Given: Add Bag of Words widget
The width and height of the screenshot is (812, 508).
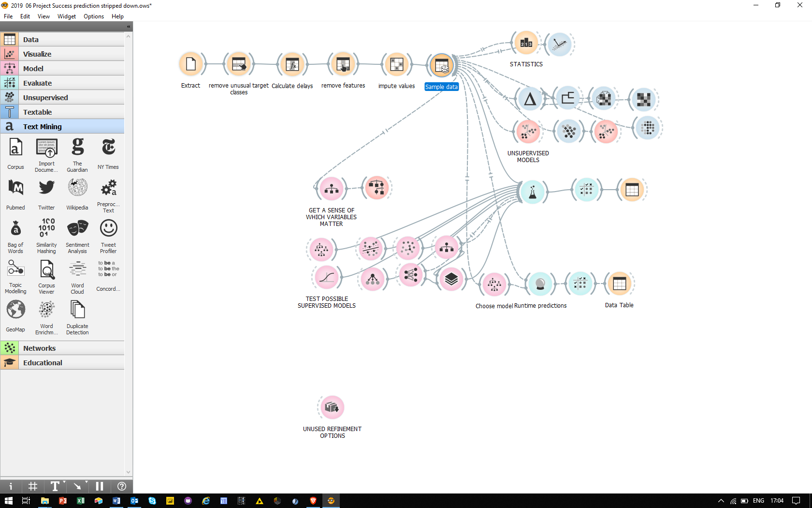Looking at the screenshot, I should (x=15, y=236).
